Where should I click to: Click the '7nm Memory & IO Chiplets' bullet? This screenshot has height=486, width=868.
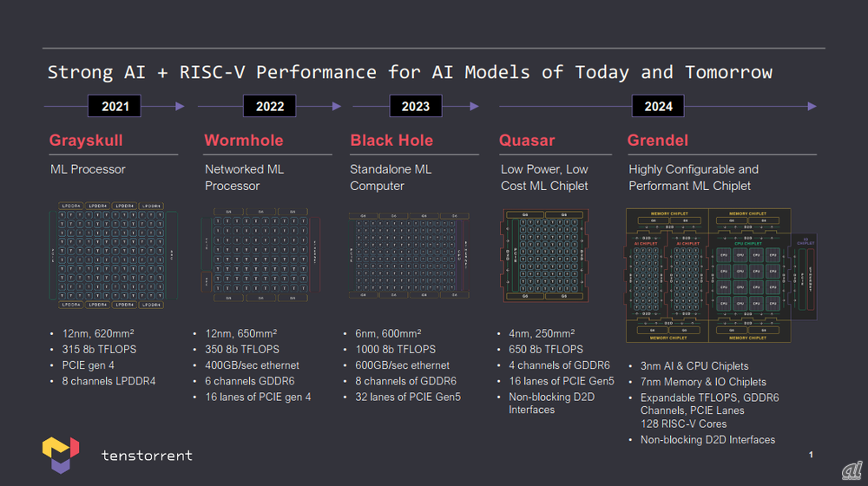703,382
